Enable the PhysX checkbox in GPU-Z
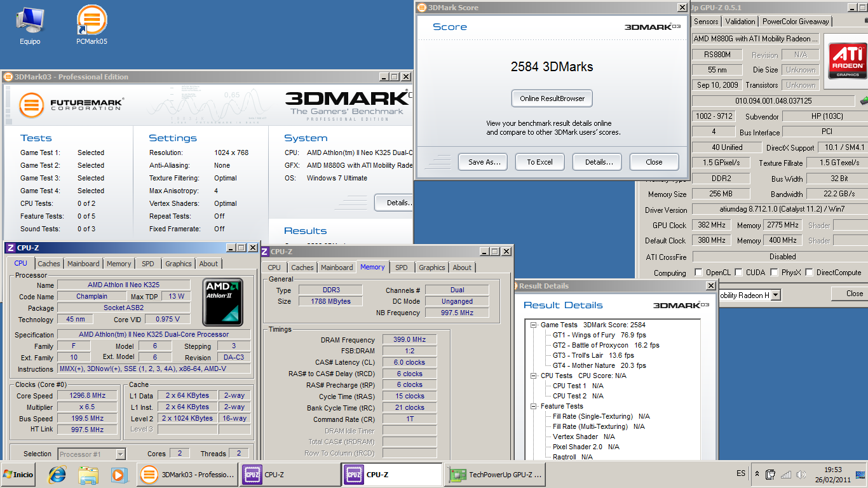This screenshot has width=868, height=488. [775, 273]
